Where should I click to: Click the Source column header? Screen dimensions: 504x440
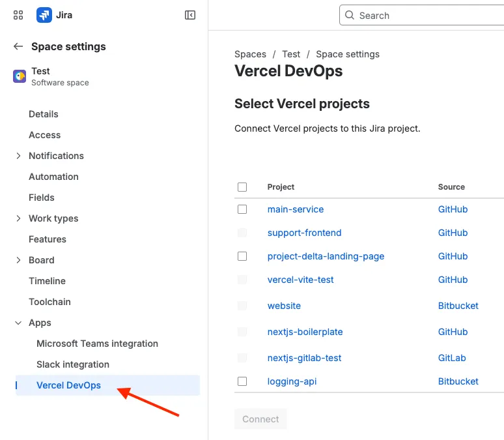pyautogui.click(x=451, y=187)
